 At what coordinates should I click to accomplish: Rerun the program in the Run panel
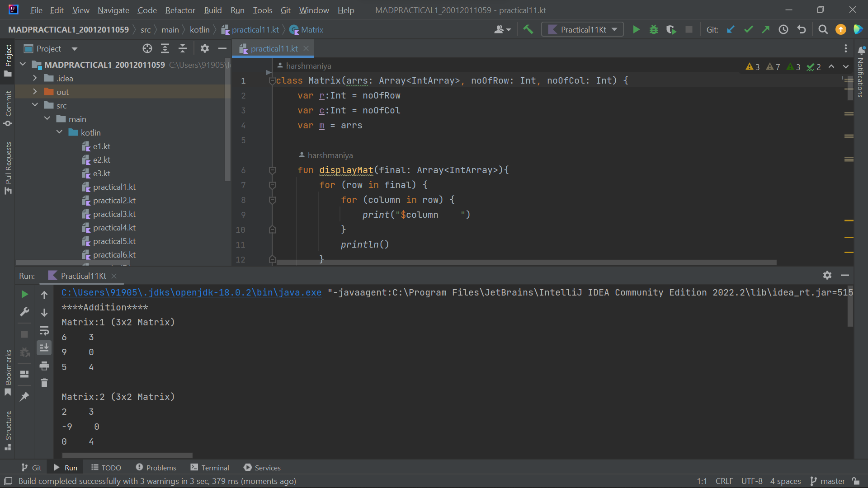25,295
